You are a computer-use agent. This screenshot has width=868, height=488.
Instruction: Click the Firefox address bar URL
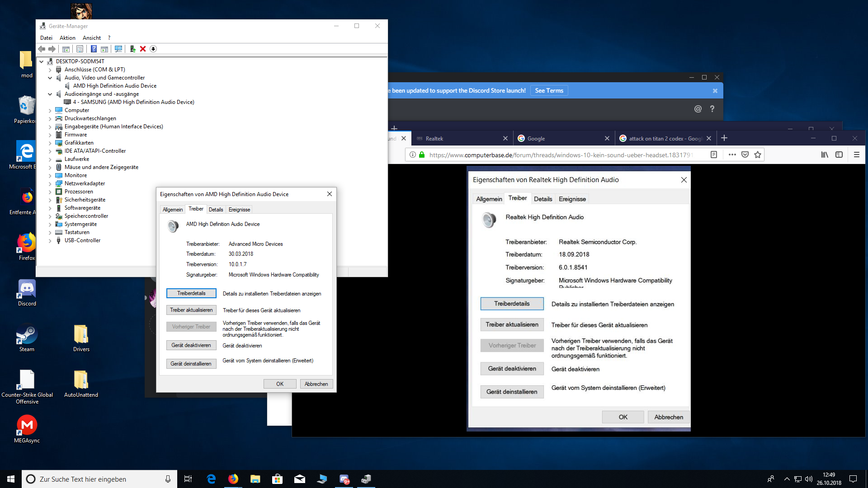(561, 155)
